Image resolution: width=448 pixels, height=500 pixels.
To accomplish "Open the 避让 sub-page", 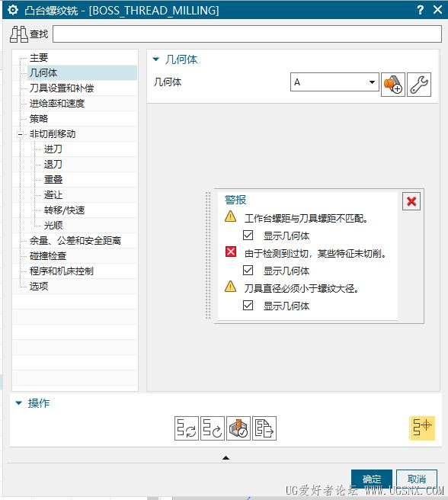I will tap(53, 195).
